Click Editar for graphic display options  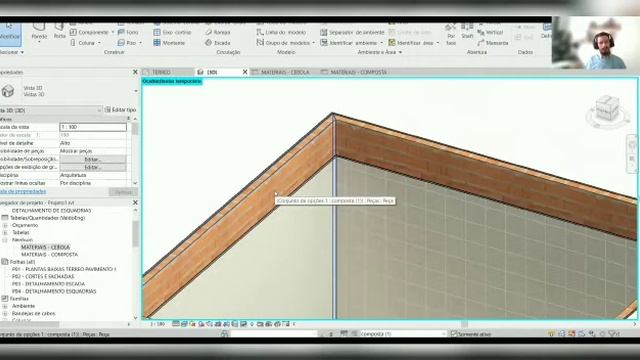93,167
